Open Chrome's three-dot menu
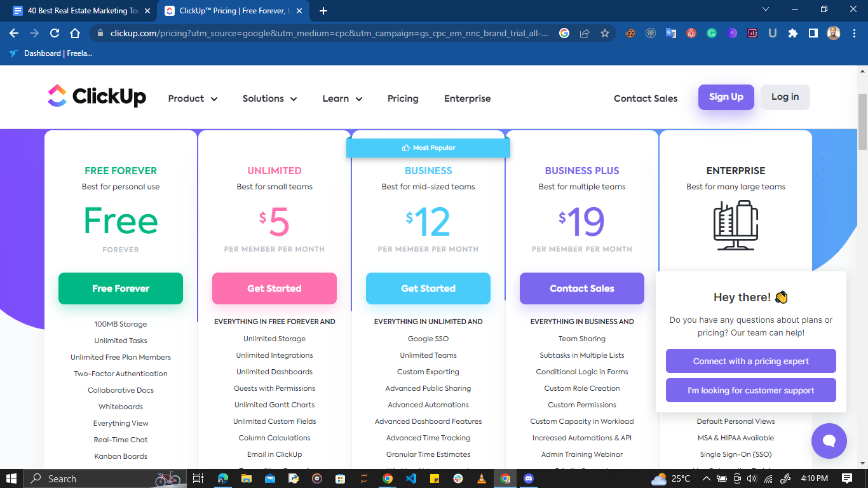 (853, 34)
